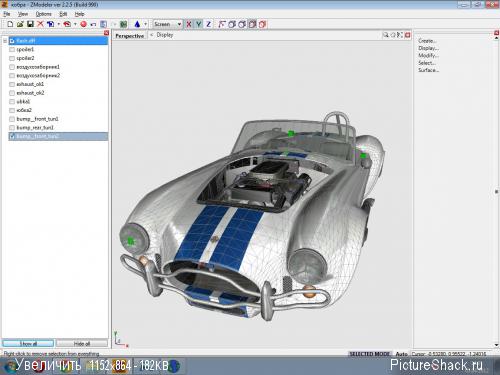500x375 pixels.
Task: Click the Show all button
Action: 28,343
